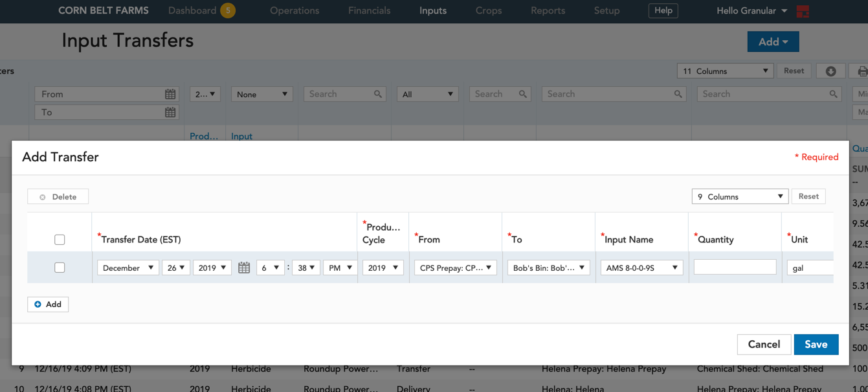
Task: Click the Transfer Date (EST) column header
Action: (140, 240)
